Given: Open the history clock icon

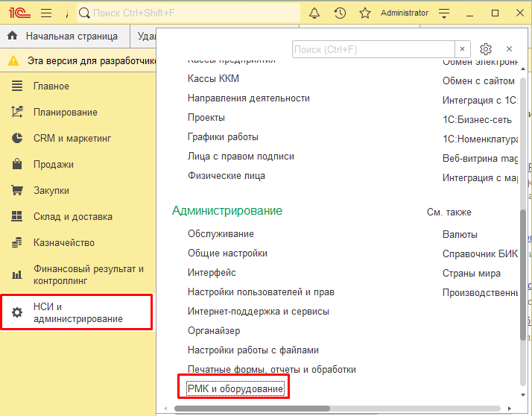Looking at the screenshot, I should (340, 13).
